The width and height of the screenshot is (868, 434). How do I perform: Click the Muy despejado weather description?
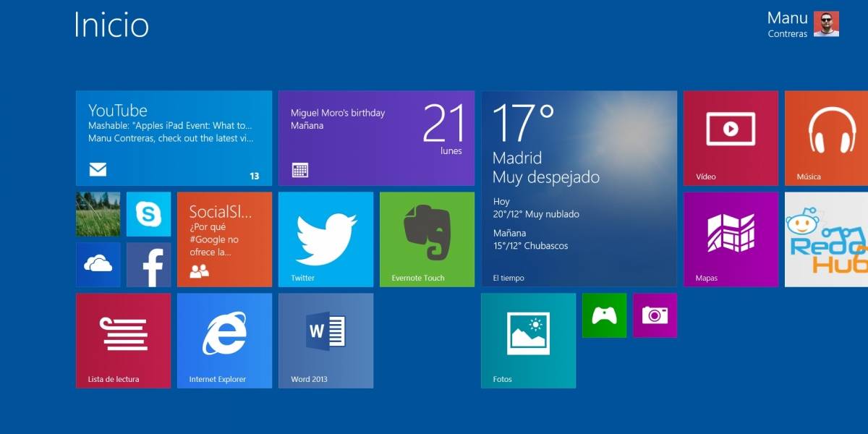tap(546, 177)
